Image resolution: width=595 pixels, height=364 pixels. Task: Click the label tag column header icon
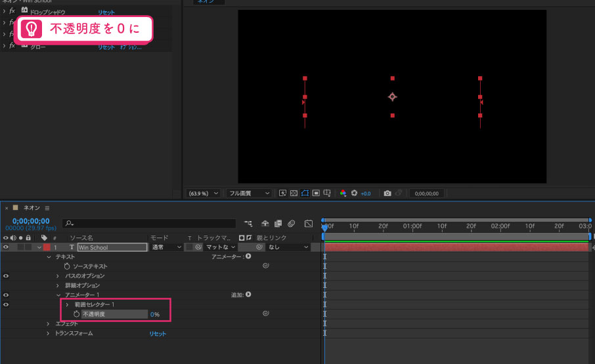coord(44,238)
